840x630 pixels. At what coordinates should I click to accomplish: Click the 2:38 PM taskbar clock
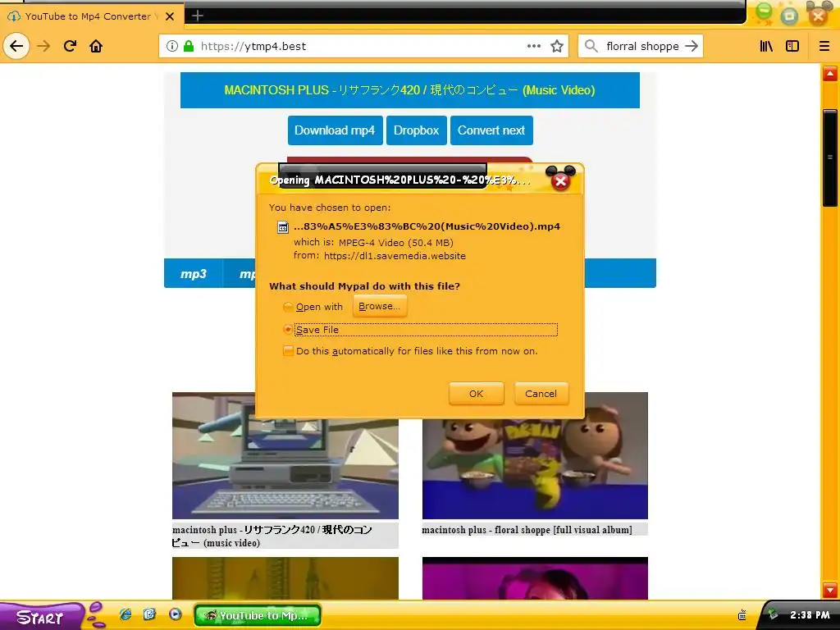tap(810, 615)
